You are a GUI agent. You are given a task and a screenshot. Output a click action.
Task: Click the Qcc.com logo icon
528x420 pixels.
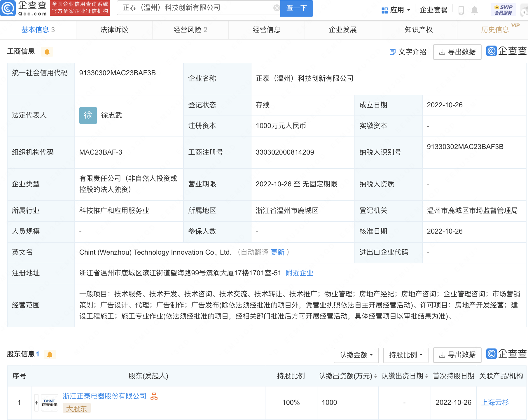pos(8,8)
